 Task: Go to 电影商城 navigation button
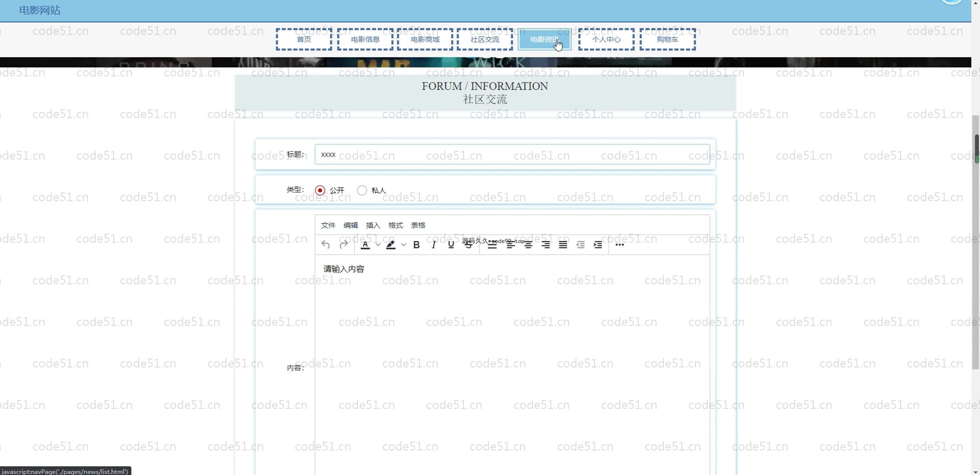pyautogui.click(x=425, y=39)
